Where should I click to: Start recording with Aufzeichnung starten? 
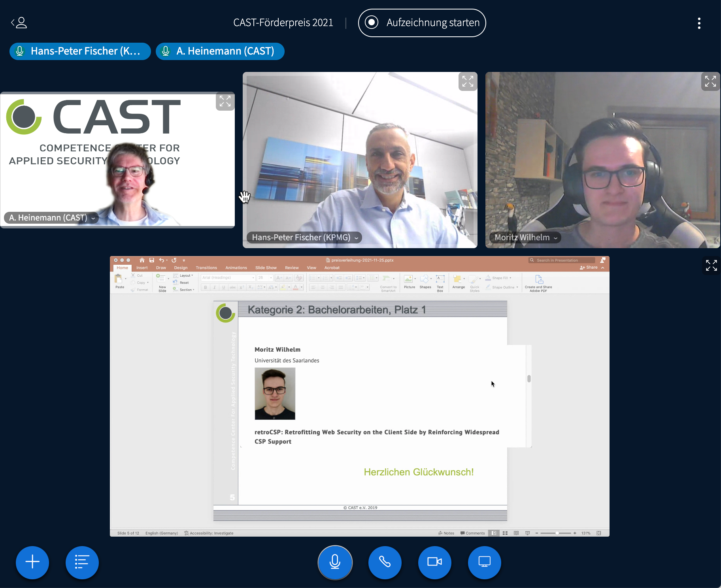[422, 23]
